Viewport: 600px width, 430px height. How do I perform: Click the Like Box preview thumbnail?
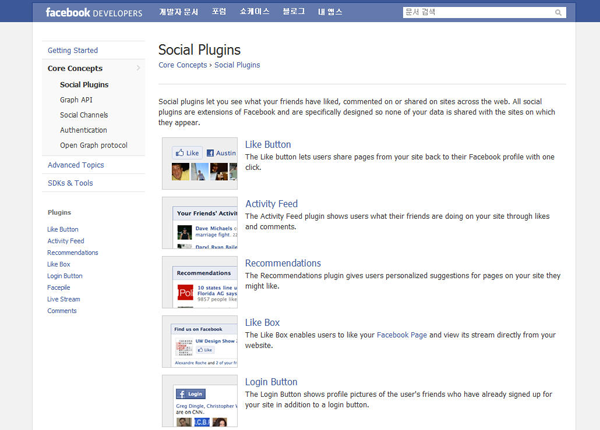(200, 341)
